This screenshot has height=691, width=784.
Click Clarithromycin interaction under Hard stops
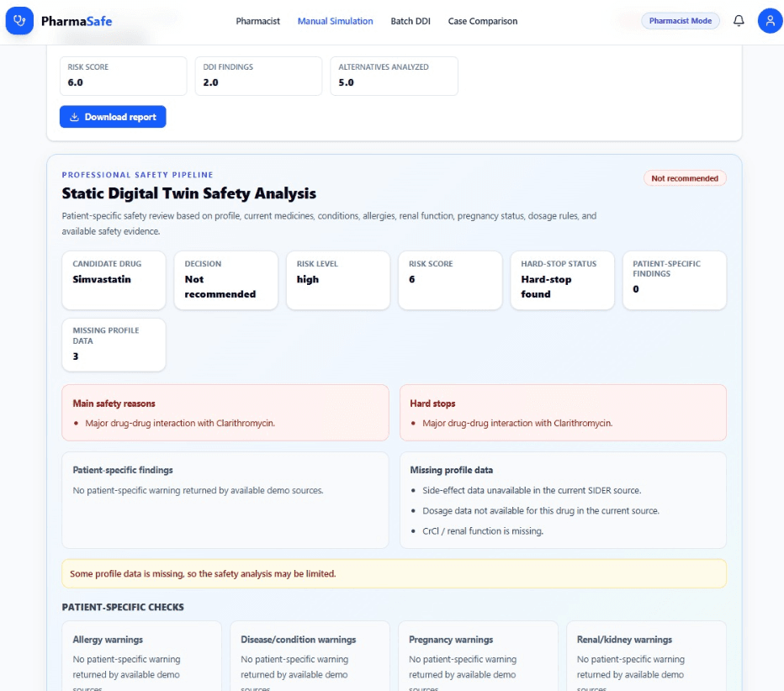517,423
